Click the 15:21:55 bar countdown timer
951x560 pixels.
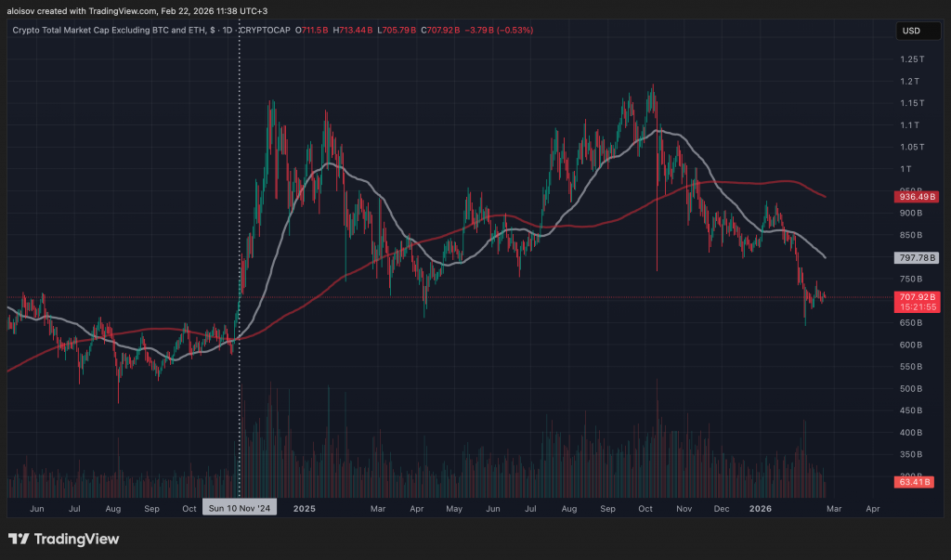[911, 306]
